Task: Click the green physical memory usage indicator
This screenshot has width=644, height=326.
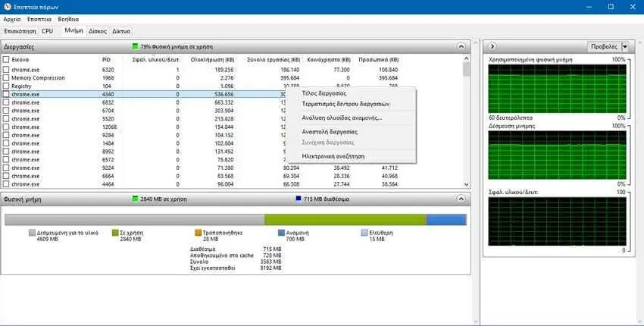Action: [135, 46]
